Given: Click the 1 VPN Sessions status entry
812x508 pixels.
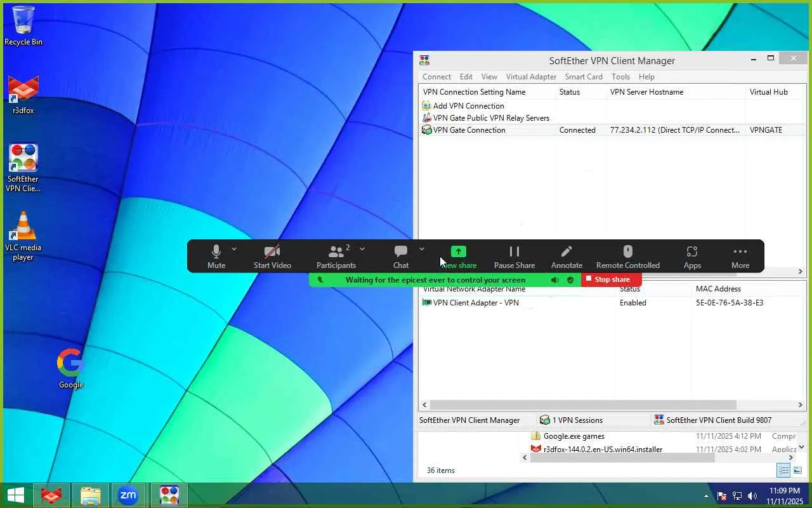Looking at the screenshot, I should (x=571, y=420).
